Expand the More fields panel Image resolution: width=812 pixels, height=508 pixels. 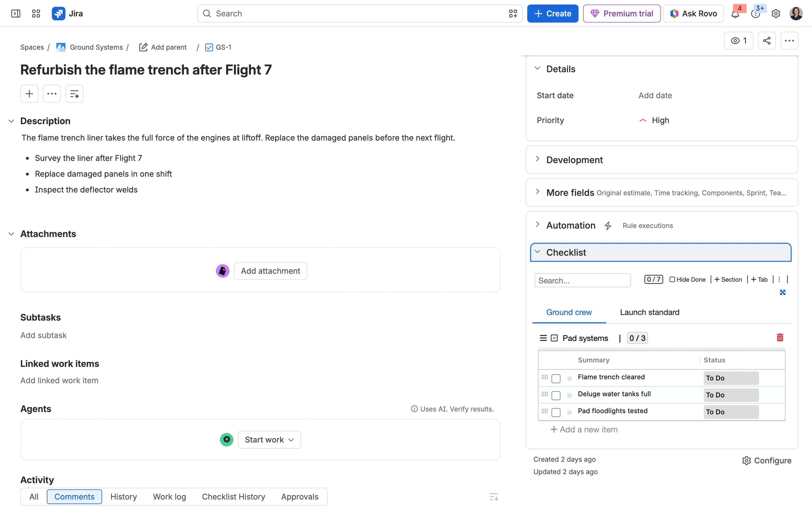point(538,192)
